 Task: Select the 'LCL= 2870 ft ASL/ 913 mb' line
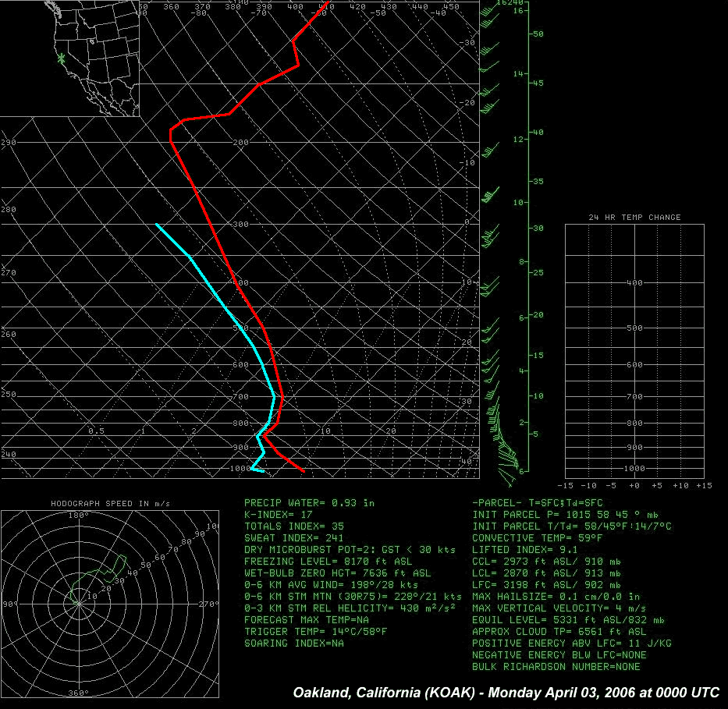[546, 573]
